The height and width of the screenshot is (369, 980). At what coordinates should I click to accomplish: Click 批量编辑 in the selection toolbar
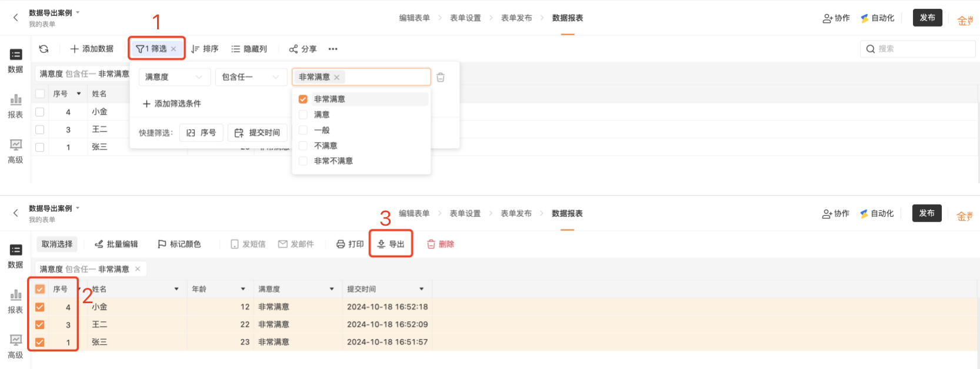116,244
